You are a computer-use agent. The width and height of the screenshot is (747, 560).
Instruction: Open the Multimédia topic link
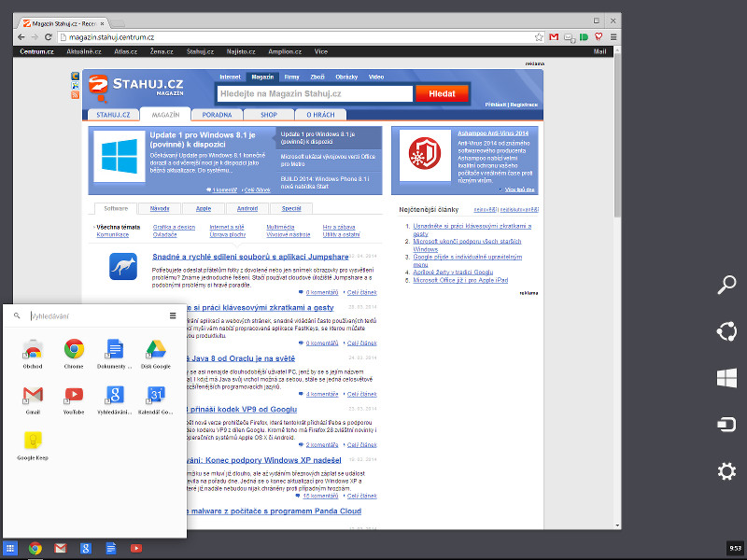[x=280, y=227]
